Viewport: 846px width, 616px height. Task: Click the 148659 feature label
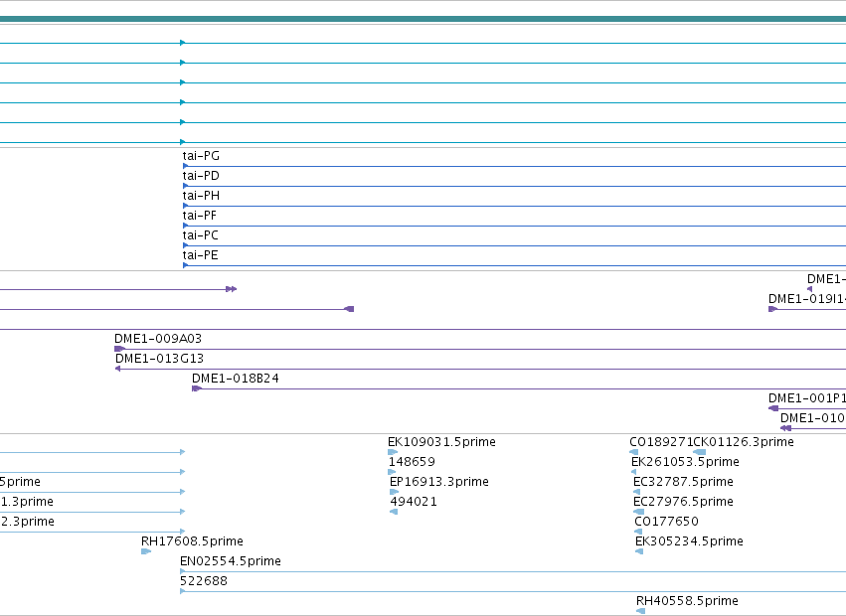click(x=412, y=462)
